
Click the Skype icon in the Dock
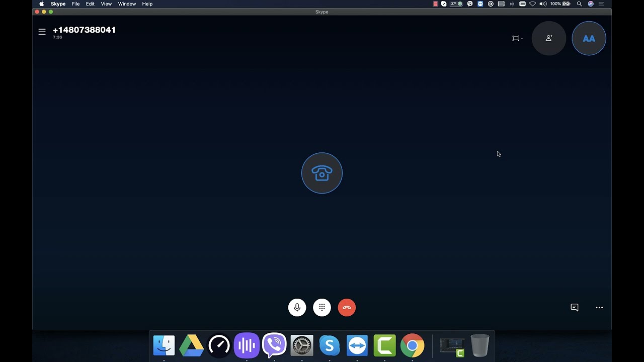click(x=330, y=345)
